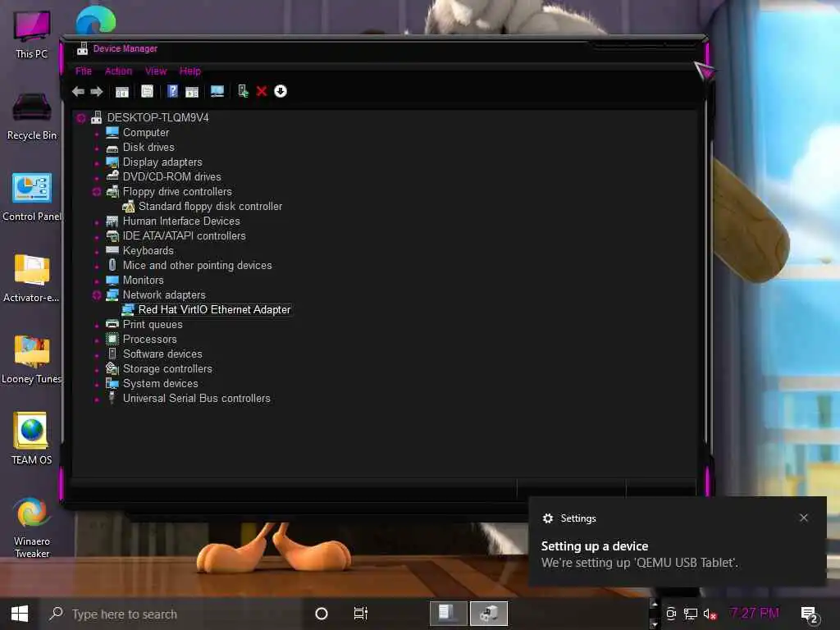Click the Setting up a device notification
The image size is (840, 630).
coord(677,541)
